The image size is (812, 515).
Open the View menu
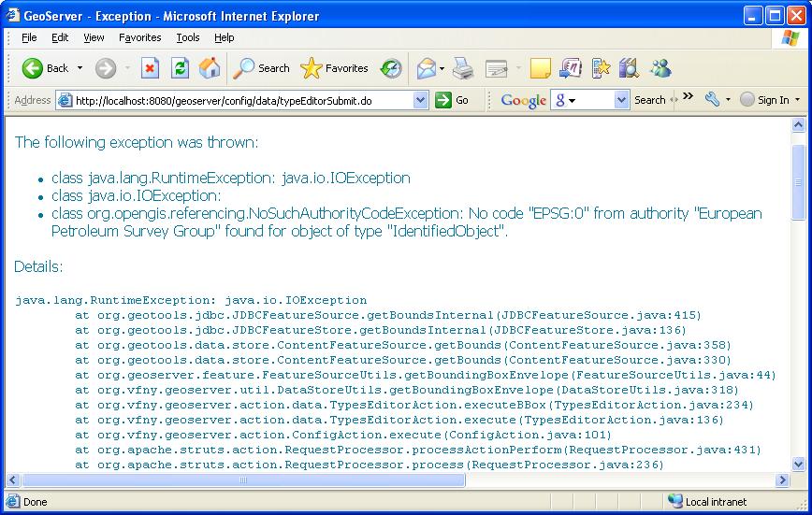coord(94,37)
